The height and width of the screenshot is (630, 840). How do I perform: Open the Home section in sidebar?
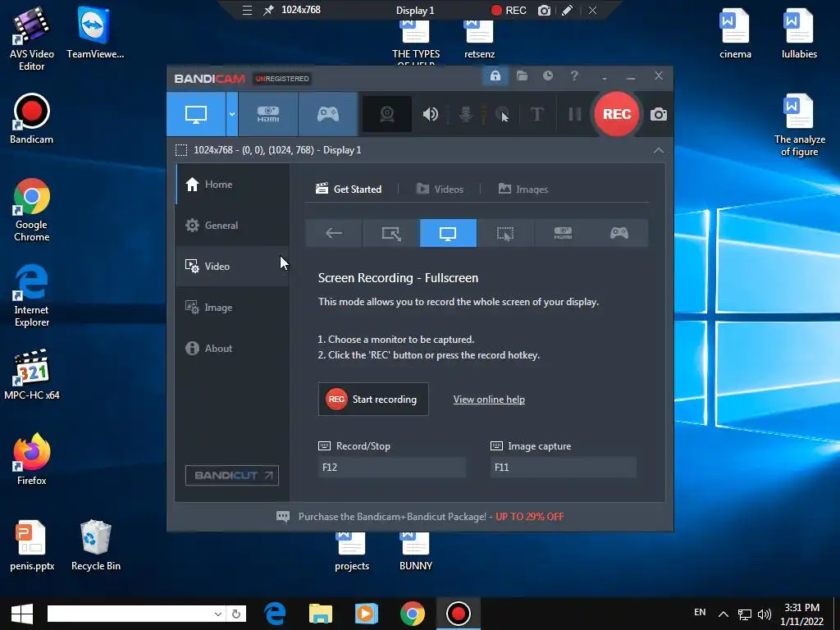[x=232, y=185]
